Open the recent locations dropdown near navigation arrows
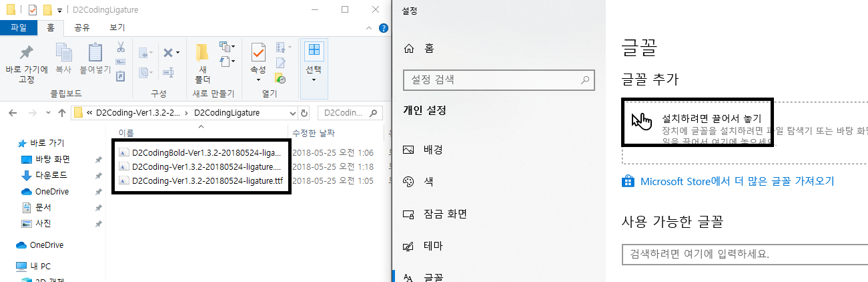The height and width of the screenshot is (282, 868). (47, 113)
